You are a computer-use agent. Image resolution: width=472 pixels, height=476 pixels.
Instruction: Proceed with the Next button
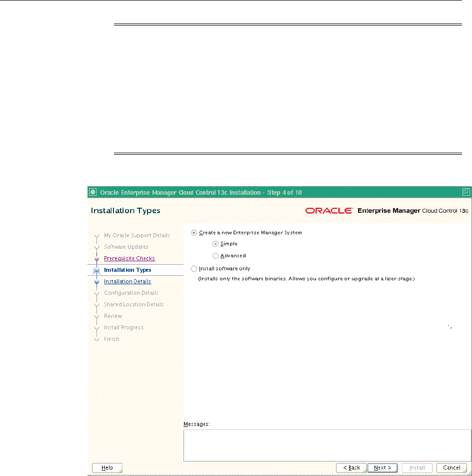(x=382, y=468)
